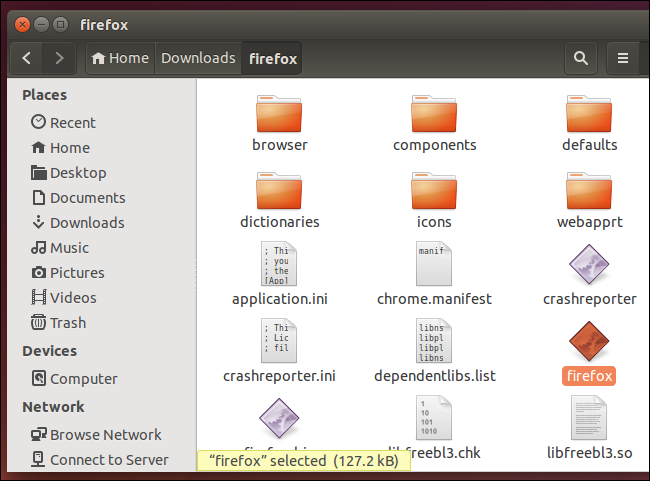Select the browser folder icon
650x481 pixels.
[279, 114]
